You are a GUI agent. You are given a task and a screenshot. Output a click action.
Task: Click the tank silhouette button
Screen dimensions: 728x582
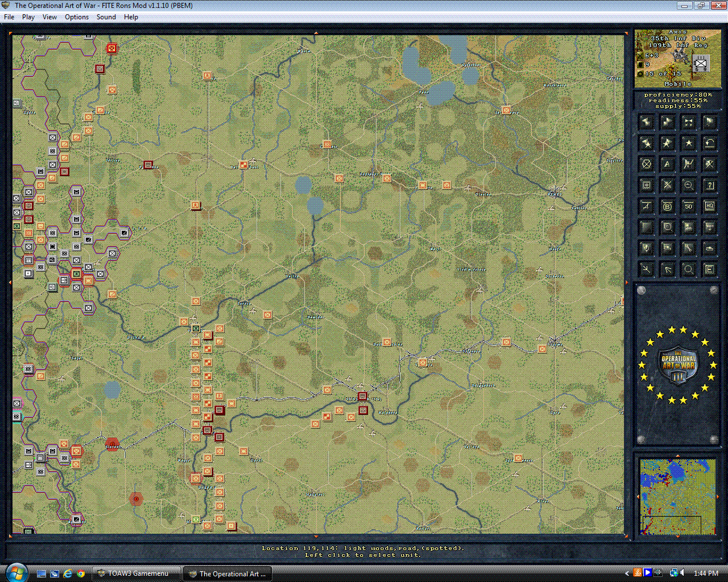pos(709,248)
